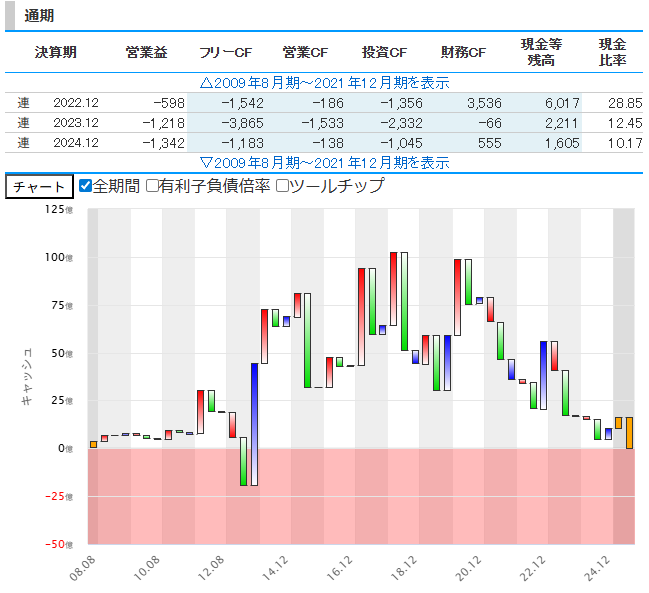Click operating profit value -598
Viewport: 649px width, 593px height.
[169, 103]
